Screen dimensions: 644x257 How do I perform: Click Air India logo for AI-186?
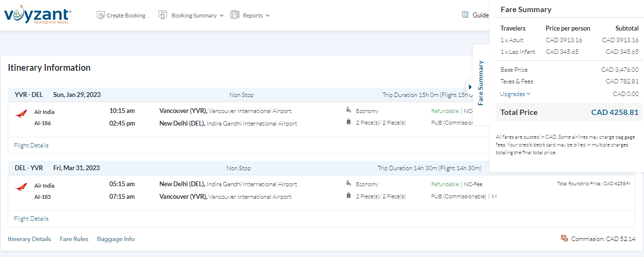pyautogui.click(x=21, y=114)
